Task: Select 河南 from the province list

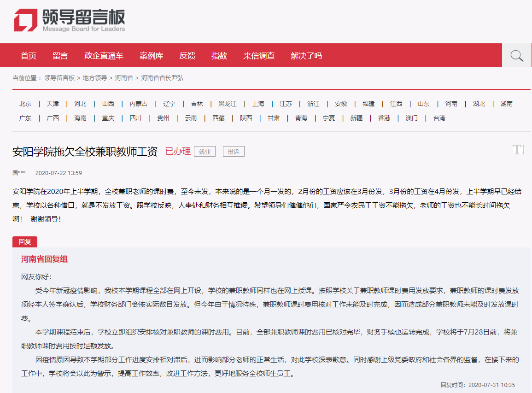Action: tap(451, 104)
